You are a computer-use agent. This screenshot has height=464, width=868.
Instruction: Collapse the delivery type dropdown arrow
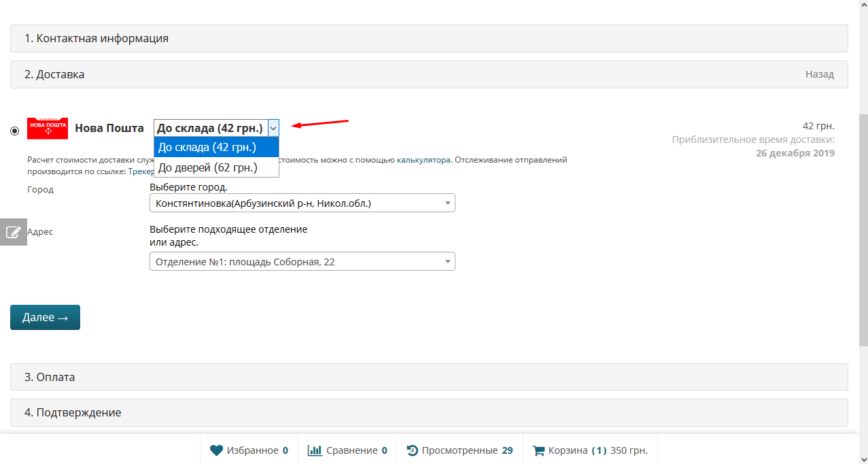[x=273, y=128]
